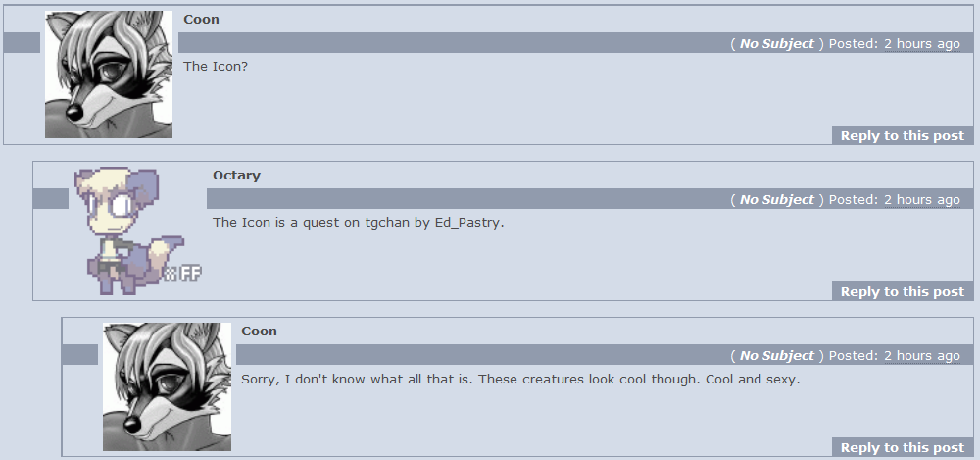Screen dimensions: 980x460
Task: Click Coon's username on the "Cool and sexy" reply
Action: point(259,332)
